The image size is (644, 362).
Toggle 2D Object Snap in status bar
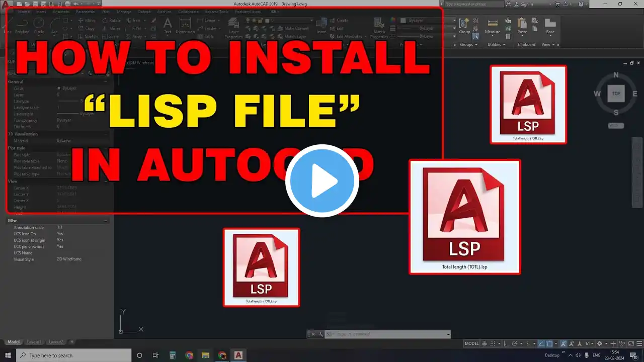tap(549, 343)
